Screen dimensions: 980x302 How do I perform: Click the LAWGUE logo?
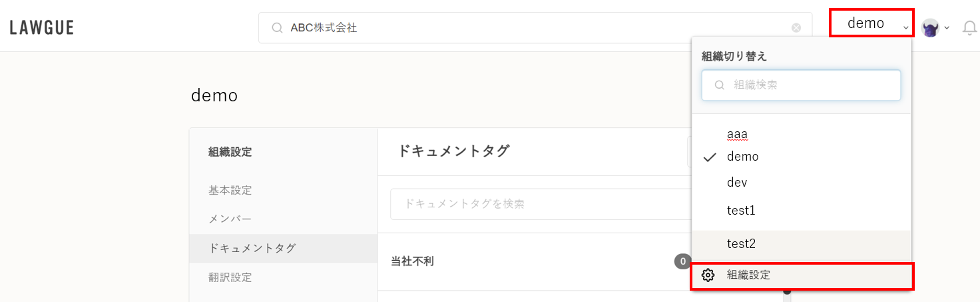point(41,27)
